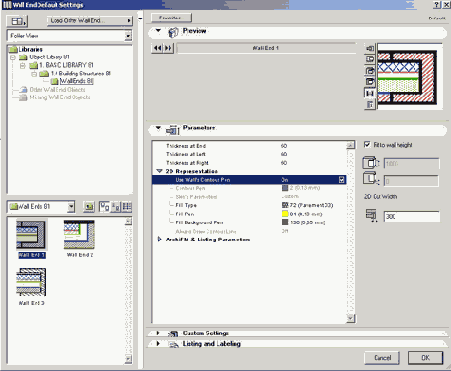Screen dimensions: 451x371
Task: Collapse the Object Library 81 node
Action: coord(13,57)
